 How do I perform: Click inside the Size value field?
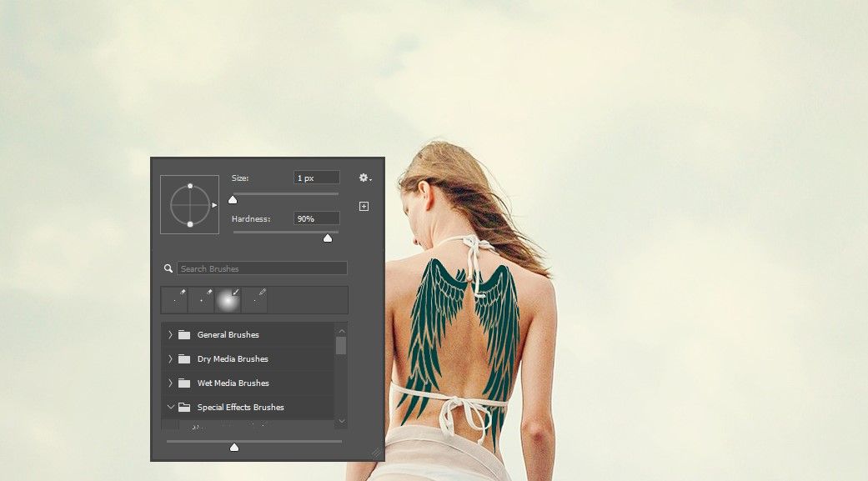pos(315,177)
